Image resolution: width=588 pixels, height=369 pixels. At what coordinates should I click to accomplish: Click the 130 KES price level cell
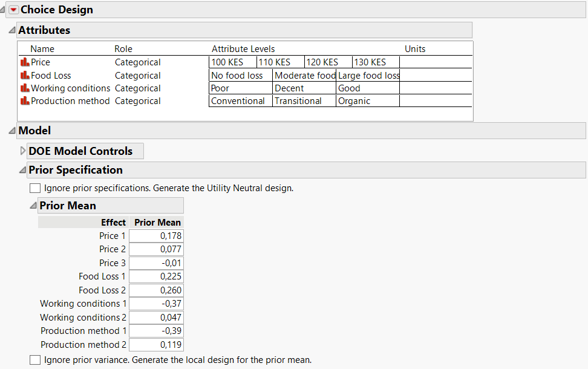pos(375,62)
